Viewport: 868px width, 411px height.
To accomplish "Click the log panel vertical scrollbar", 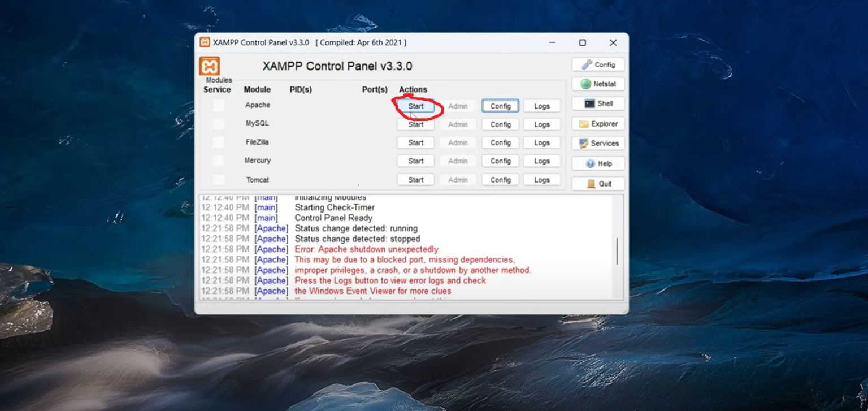I will pyautogui.click(x=617, y=251).
